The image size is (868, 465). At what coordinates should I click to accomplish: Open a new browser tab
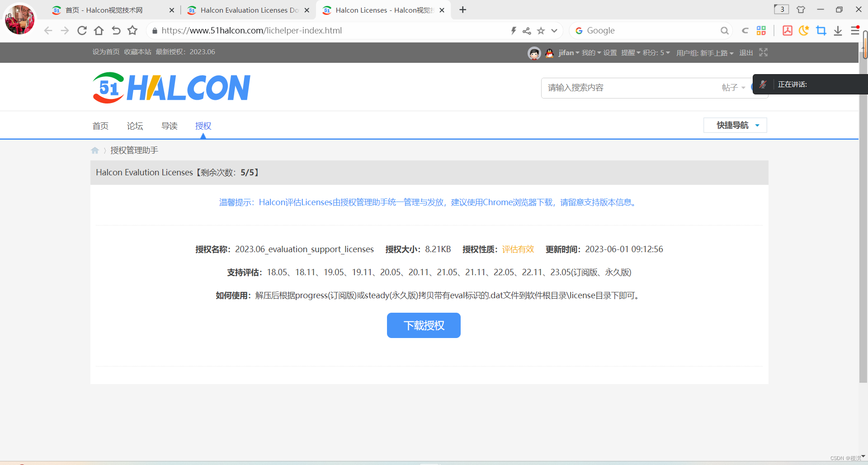[462, 10]
